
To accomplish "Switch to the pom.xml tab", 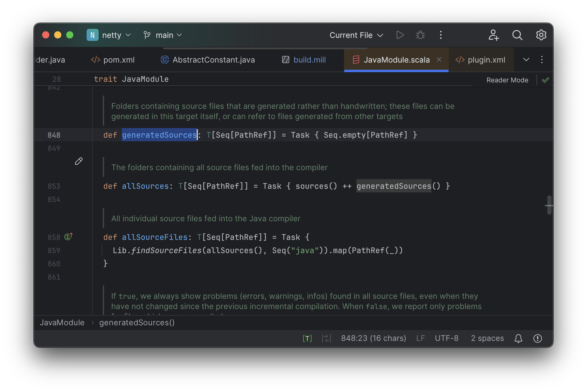I will [x=118, y=60].
